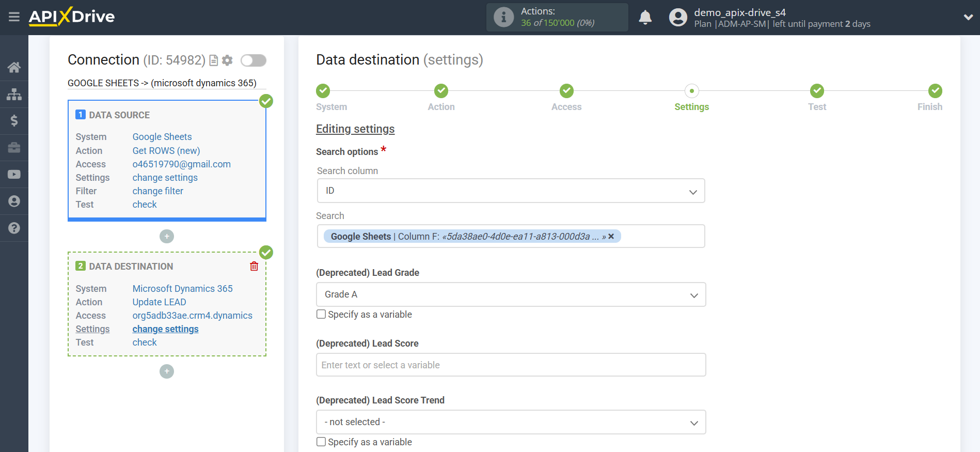Add step below data destination
The width and height of the screenshot is (980, 452).
click(166, 371)
